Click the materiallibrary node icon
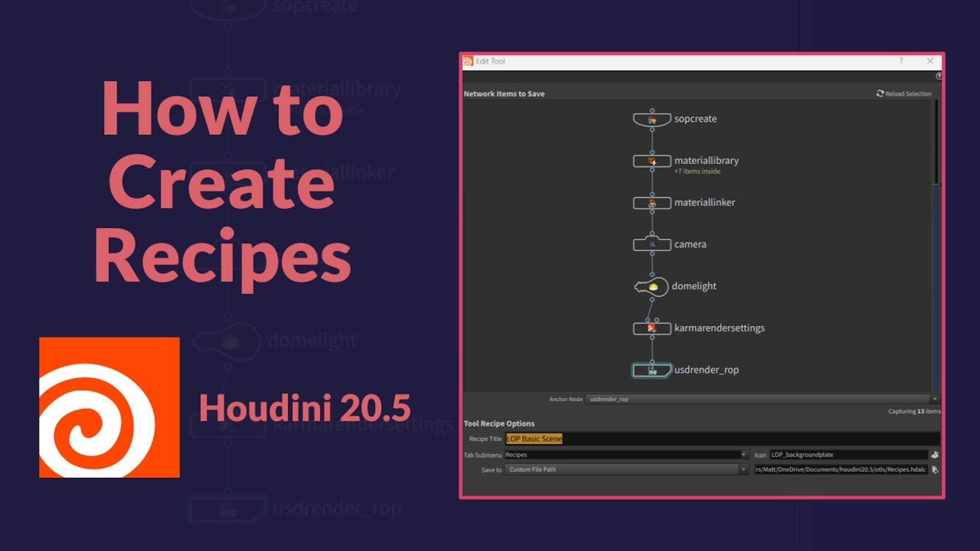 (x=651, y=160)
